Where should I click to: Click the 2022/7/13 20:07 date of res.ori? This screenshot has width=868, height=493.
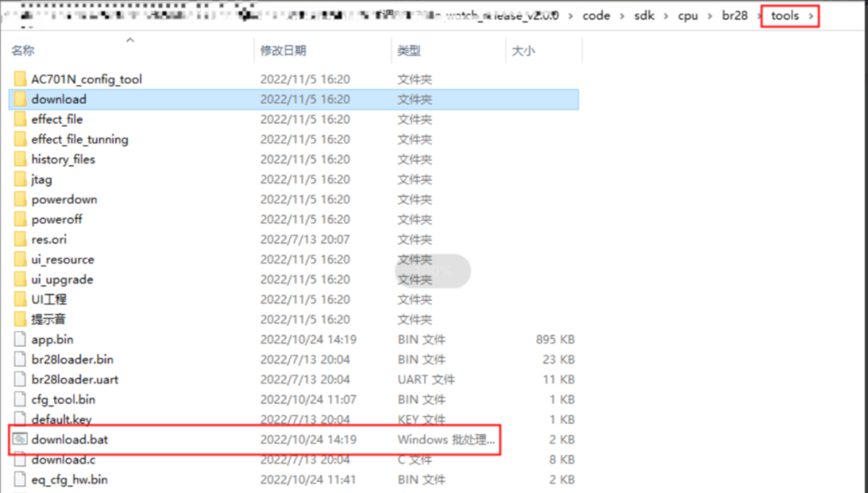(305, 239)
